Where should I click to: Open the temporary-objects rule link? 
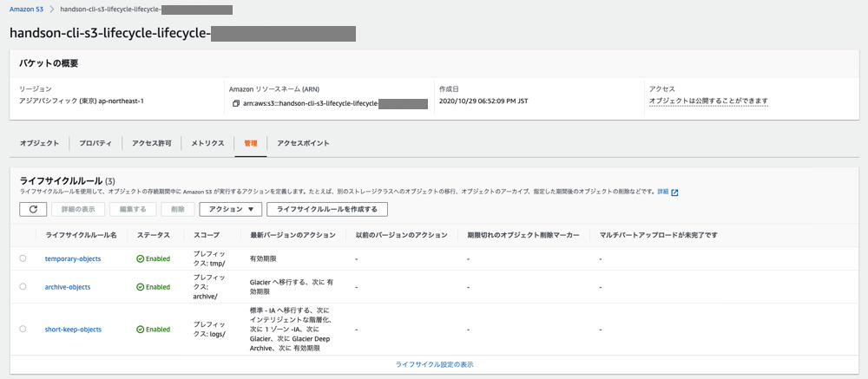75,258
